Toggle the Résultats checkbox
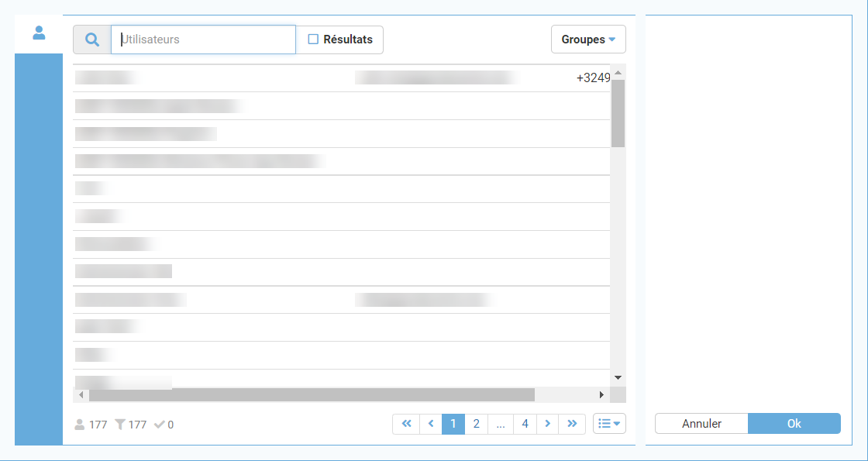Screen dimensions: 868x461 pyautogui.click(x=314, y=40)
